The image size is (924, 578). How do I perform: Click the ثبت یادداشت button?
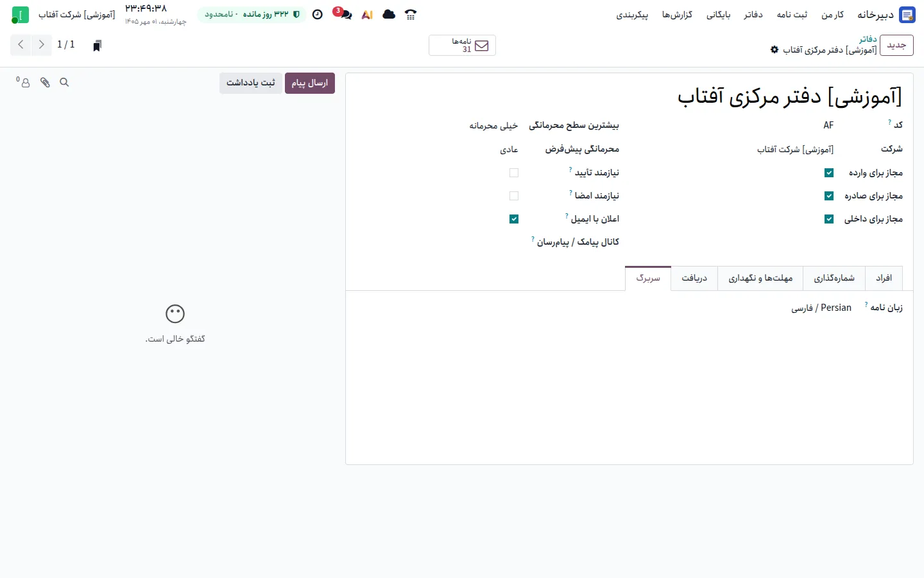pos(251,83)
